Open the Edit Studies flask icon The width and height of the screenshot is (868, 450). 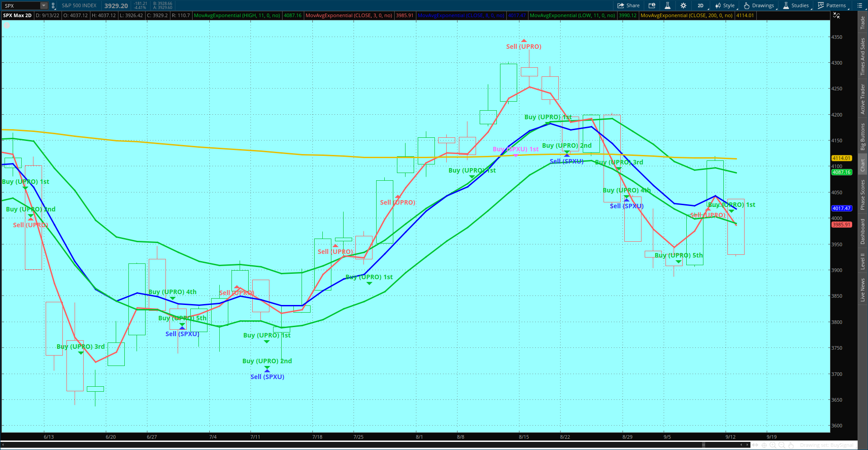click(667, 5)
